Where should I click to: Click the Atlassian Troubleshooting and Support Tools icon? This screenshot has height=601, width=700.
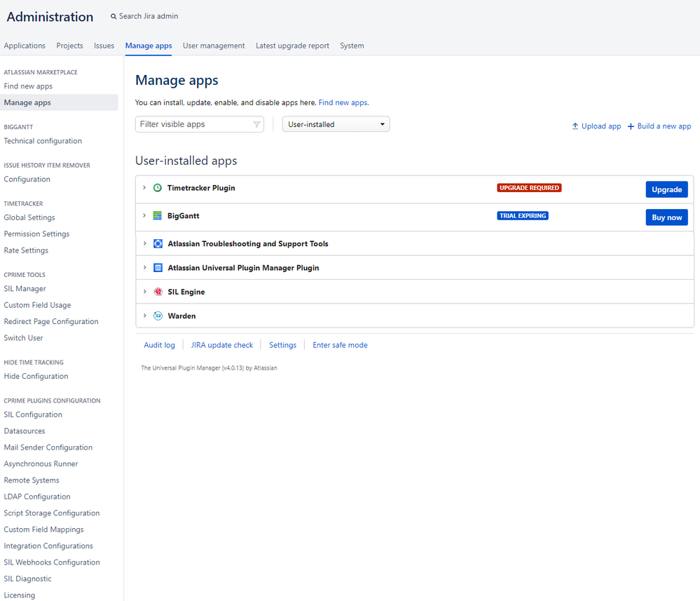158,243
